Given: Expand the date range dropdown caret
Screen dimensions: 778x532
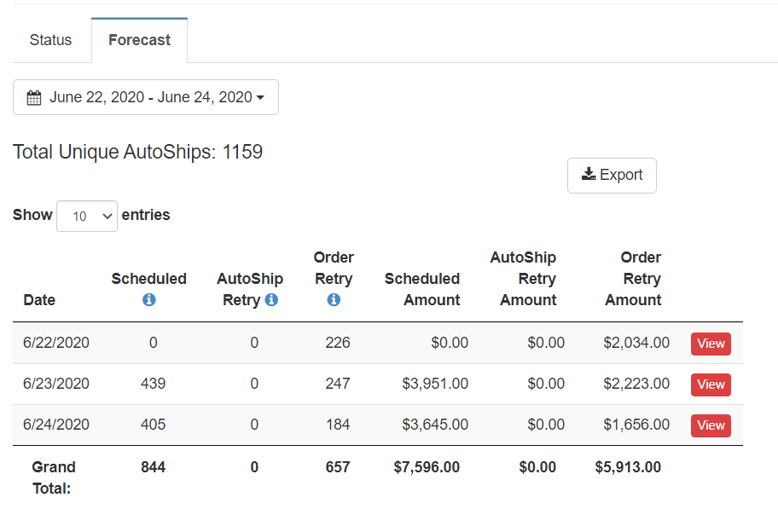Looking at the screenshot, I should 260,98.
